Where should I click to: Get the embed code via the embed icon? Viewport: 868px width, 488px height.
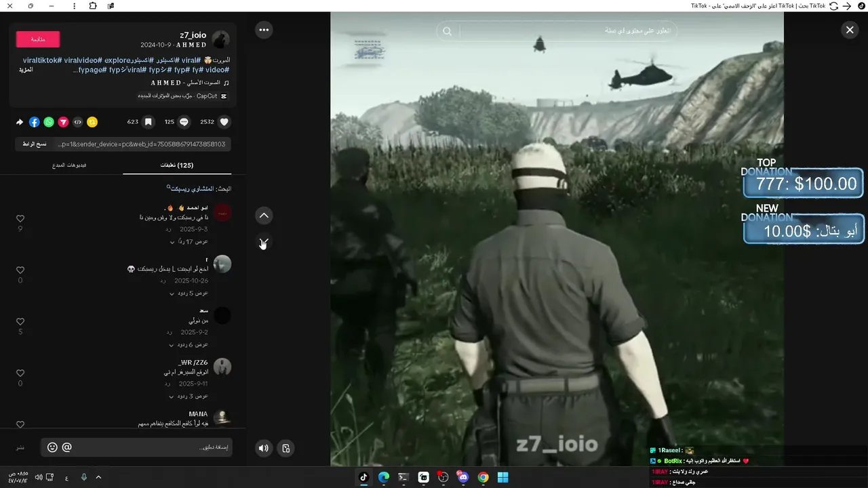click(78, 122)
